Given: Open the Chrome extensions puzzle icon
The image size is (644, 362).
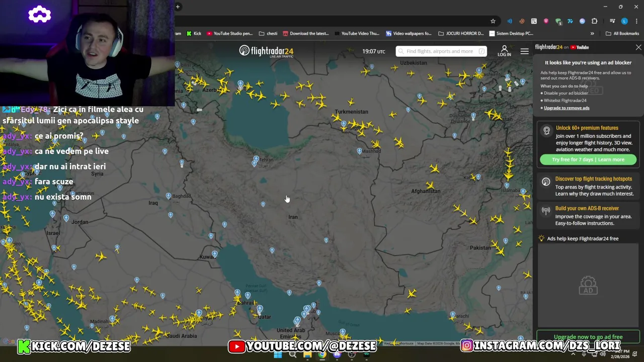Looking at the screenshot, I should tap(594, 21).
